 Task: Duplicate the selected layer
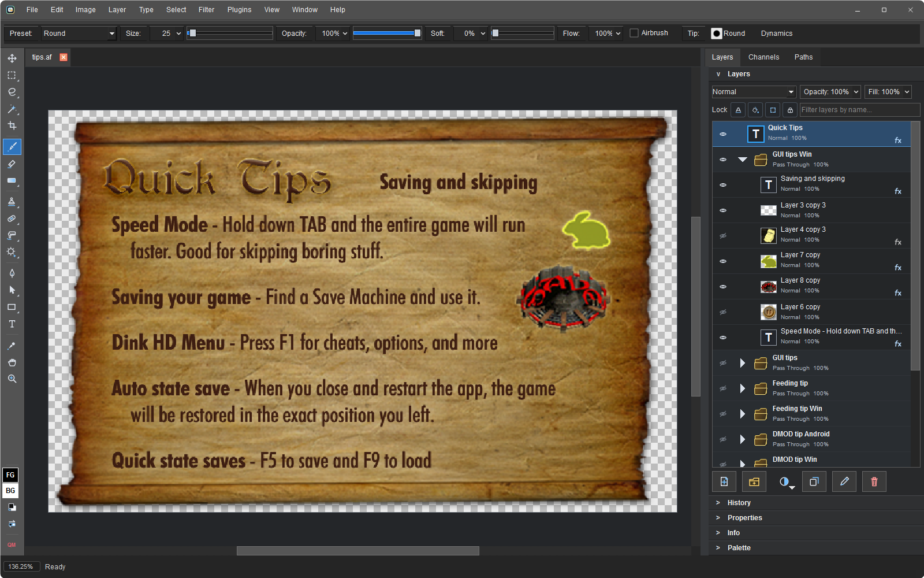click(x=814, y=481)
